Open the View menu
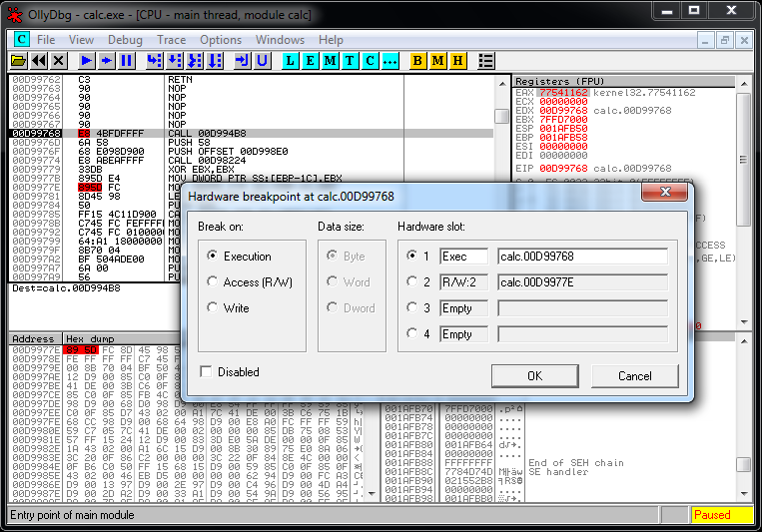The image size is (762, 532). coord(81,40)
